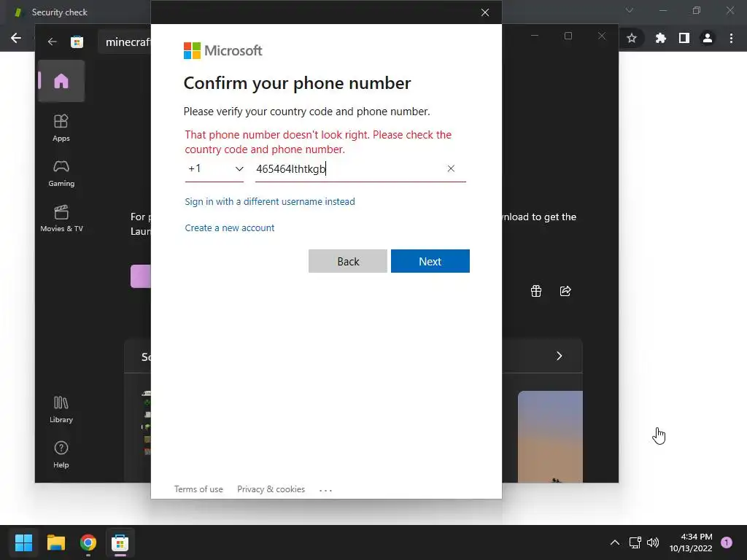This screenshot has width=747, height=560.
Task: Open the three-dot more options in dialog footer
Action: [x=325, y=489]
